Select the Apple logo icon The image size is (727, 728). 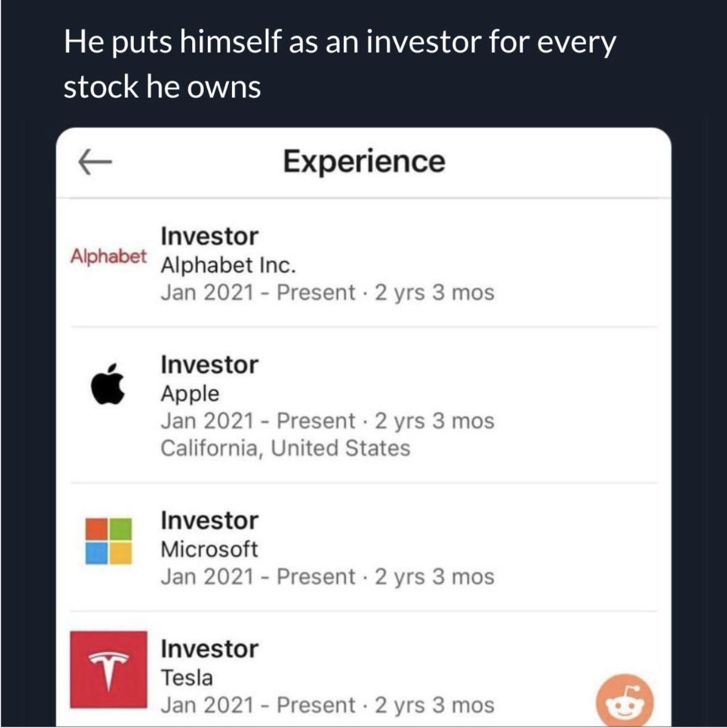pyautogui.click(x=108, y=382)
